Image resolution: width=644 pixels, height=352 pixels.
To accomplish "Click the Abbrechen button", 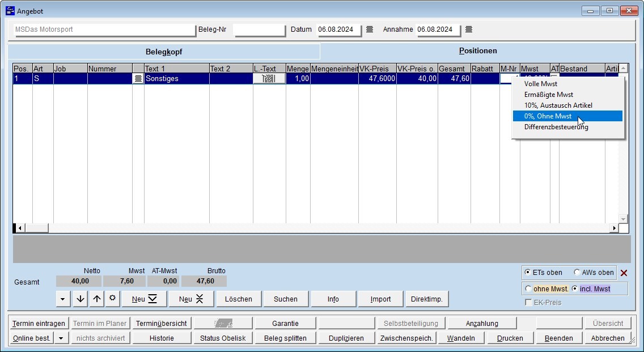I will 608,338.
